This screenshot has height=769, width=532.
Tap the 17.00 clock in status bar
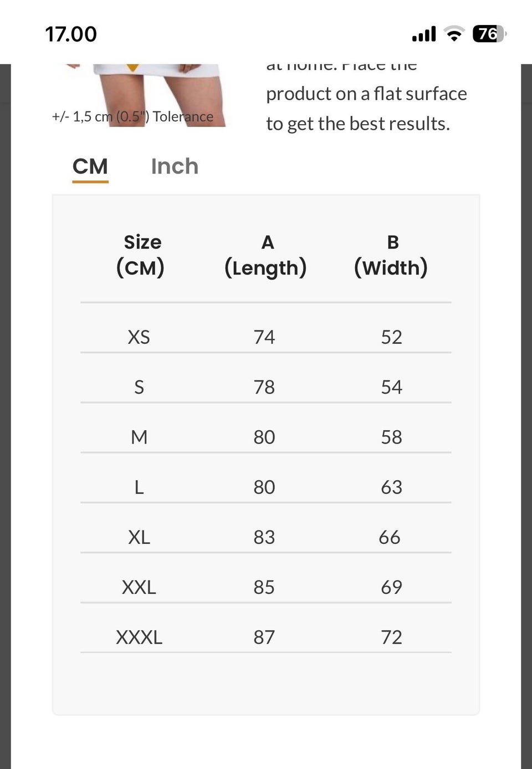coord(71,34)
